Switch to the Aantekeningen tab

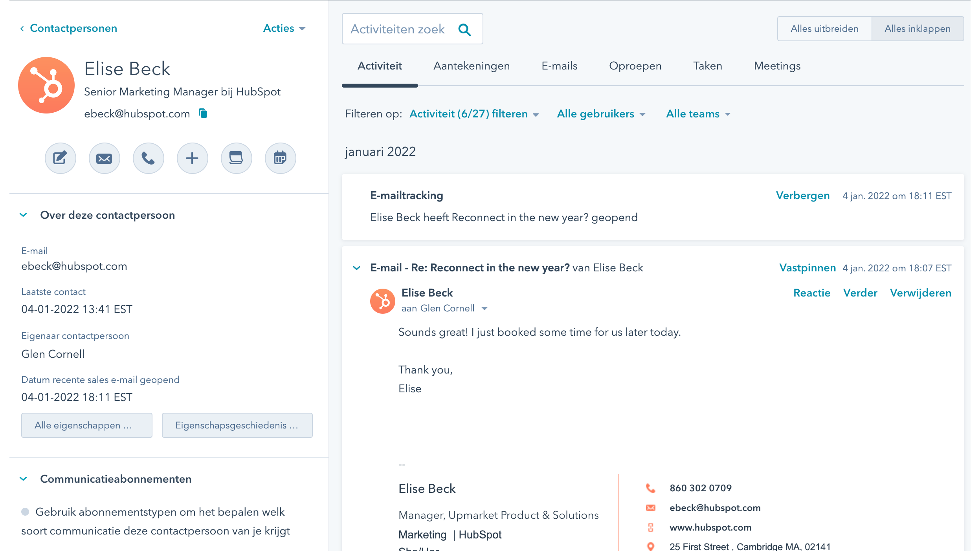(472, 66)
